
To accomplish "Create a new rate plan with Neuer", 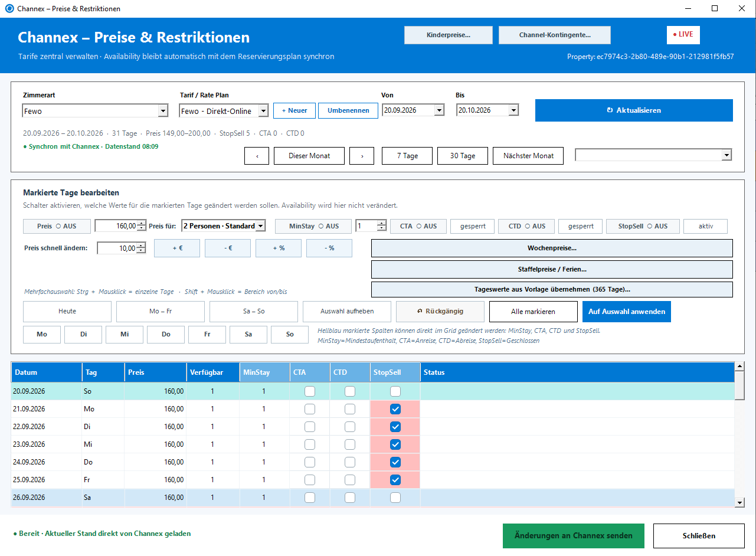I will pyautogui.click(x=294, y=110).
